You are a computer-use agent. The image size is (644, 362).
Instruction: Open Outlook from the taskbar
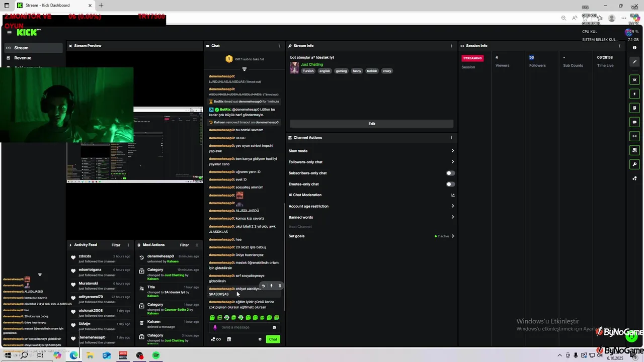pos(107,355)
